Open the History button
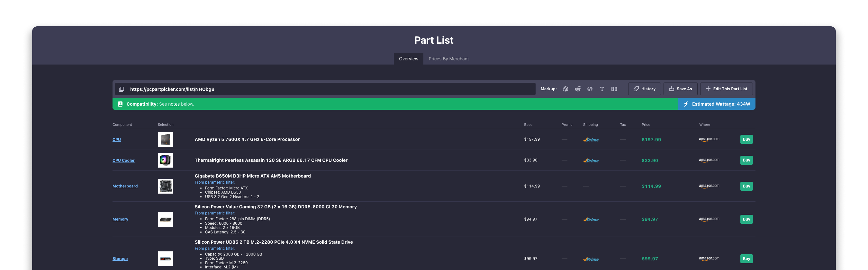This screenshot has height=270, width=868. 644,89
